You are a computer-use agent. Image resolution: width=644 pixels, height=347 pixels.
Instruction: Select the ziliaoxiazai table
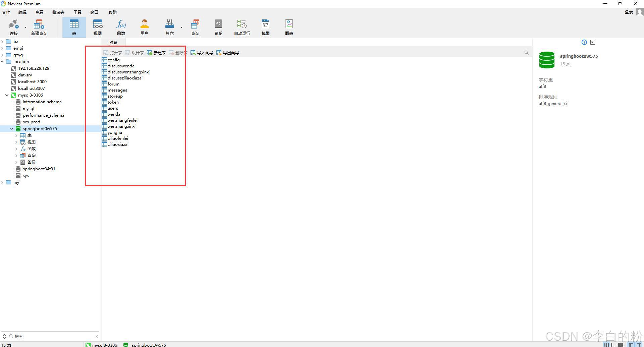tap(115, 144)
